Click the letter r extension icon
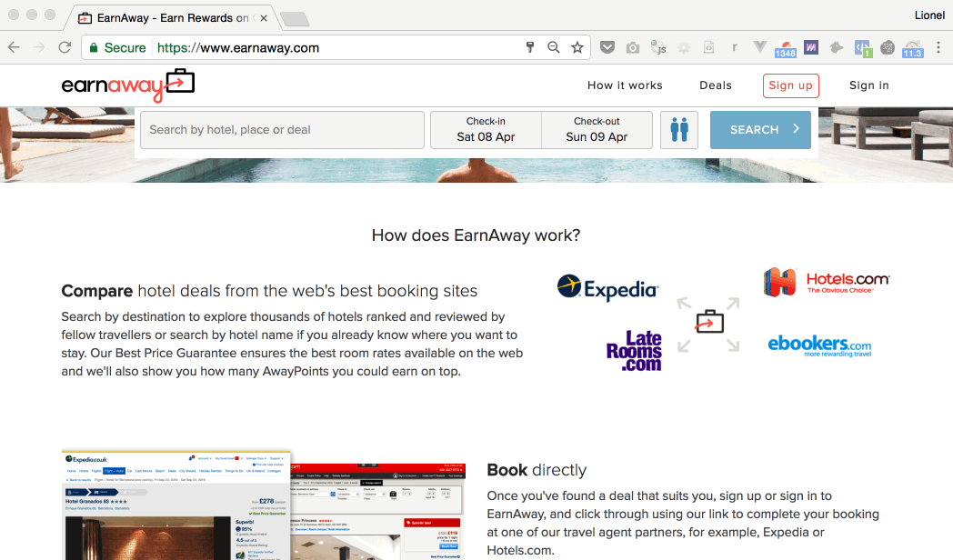Image resolution: width=953 pixels, height=560 pixels. point(734,47)
